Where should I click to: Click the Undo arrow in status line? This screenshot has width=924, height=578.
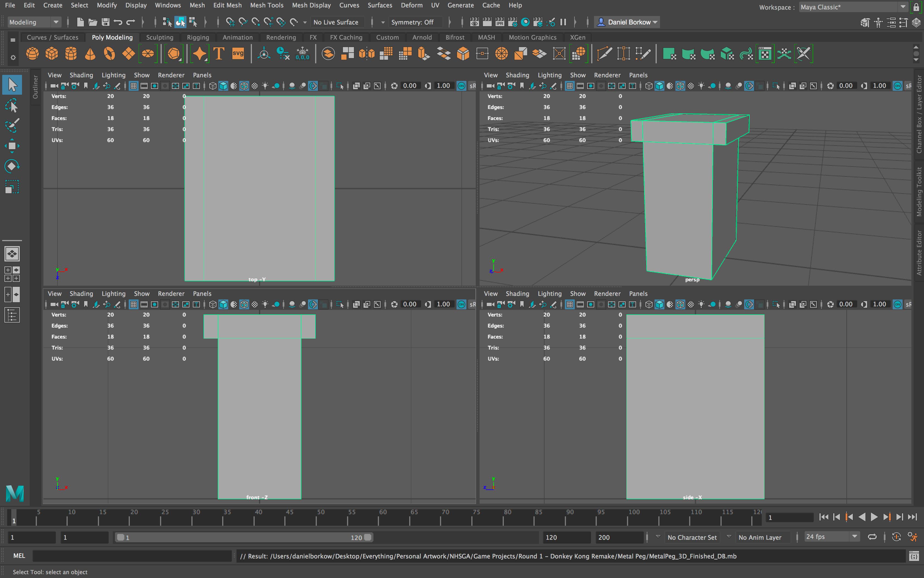point(118,22)
